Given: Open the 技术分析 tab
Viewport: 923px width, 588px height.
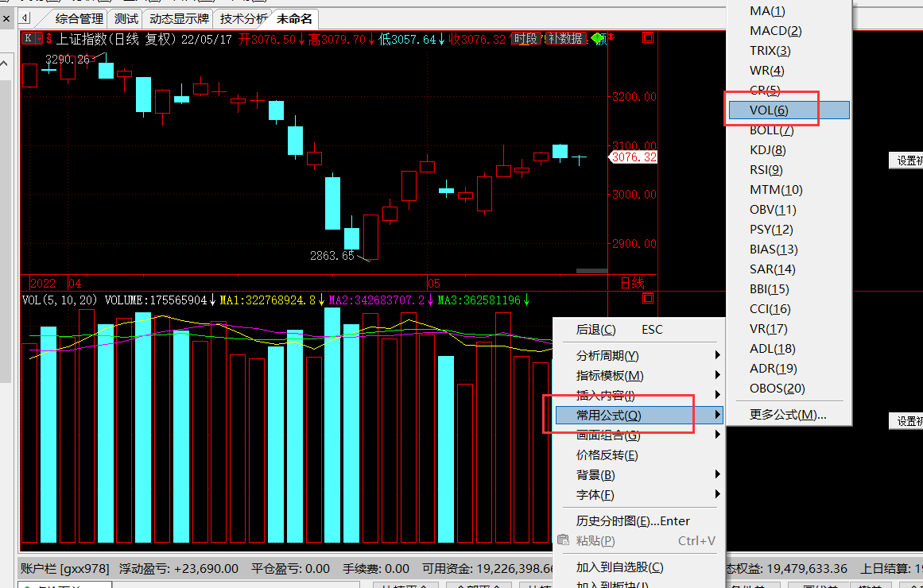Looking at the screenshot, I should pos(244,19).
